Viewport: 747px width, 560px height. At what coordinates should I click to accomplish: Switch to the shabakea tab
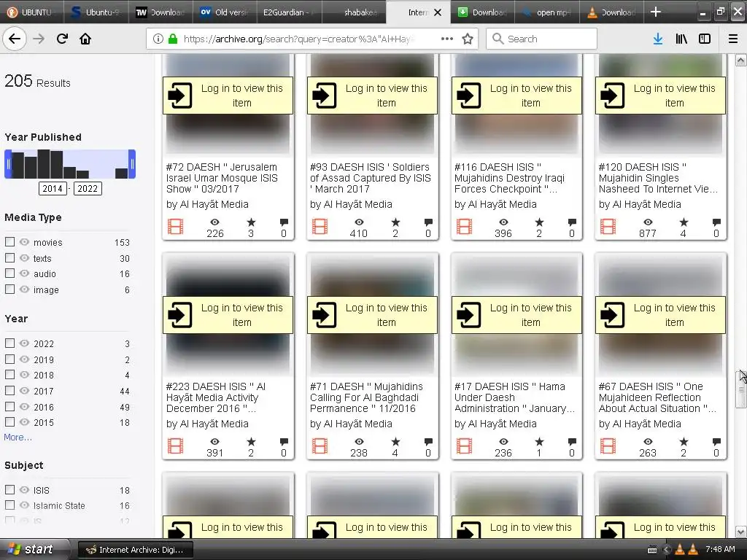[354, 12]
